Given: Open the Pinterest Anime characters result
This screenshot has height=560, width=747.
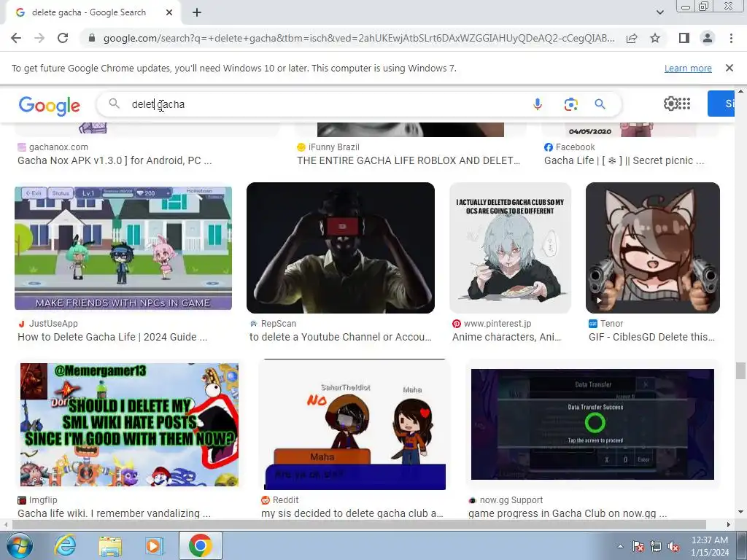Looking at the screenshot, I should point(506,337).
